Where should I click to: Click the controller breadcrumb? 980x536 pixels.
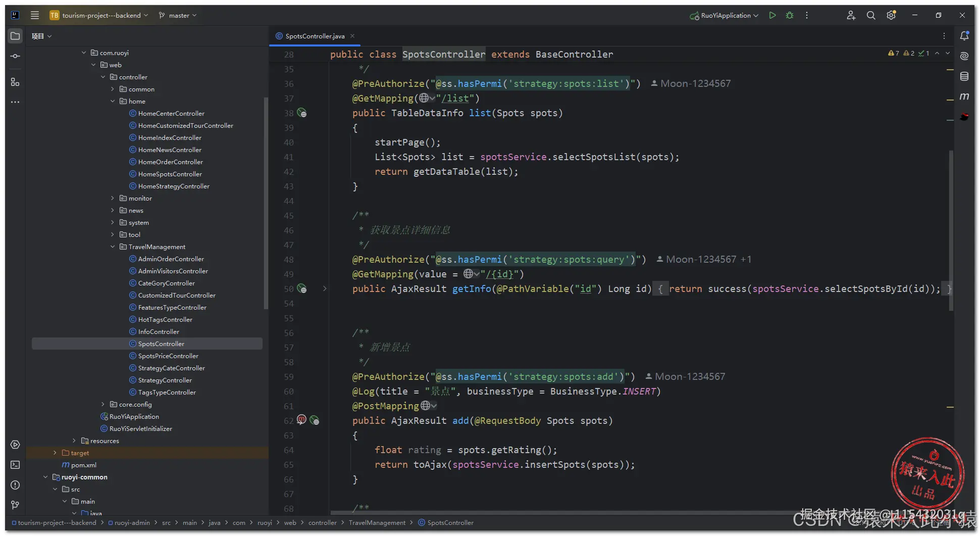[x=322, y=523]
